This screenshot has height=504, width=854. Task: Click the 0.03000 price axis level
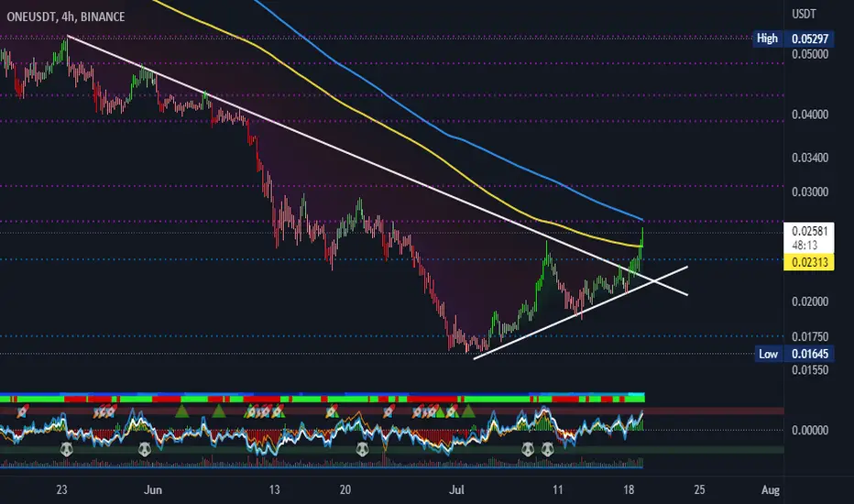[x=810, y=192]
